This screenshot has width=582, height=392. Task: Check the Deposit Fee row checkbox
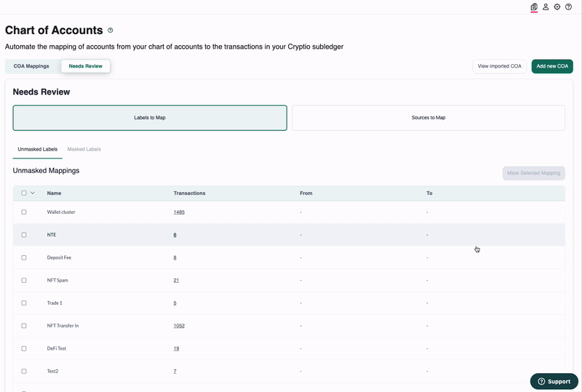click(24, 257)
